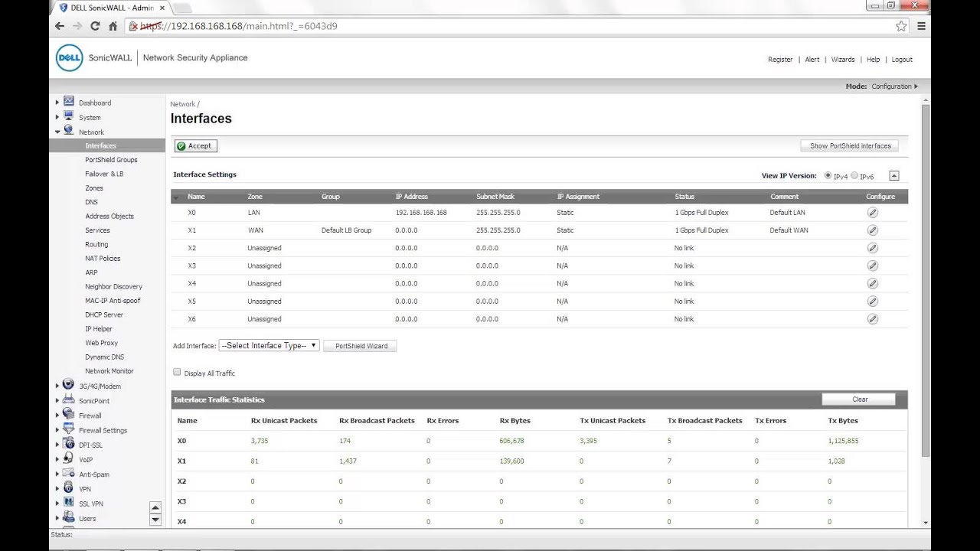Open the Zones page
The image size is (980, 551).
[x=94, y=188]
